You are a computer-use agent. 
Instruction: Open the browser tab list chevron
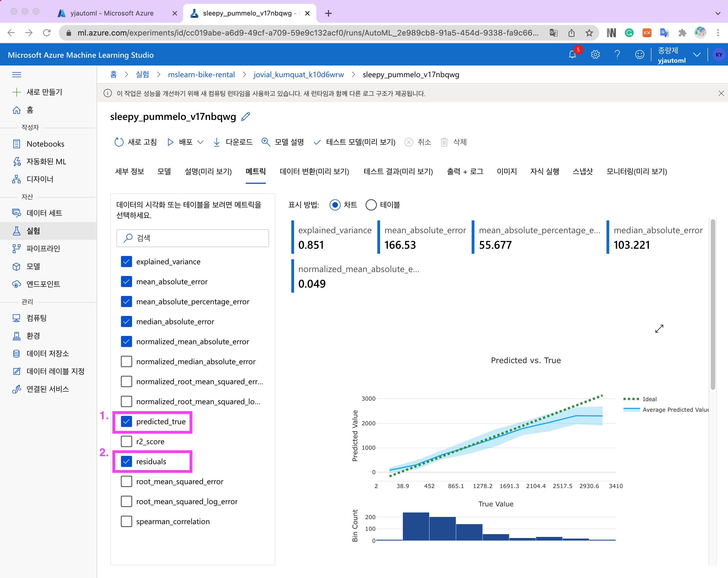(x=717, y=14)
